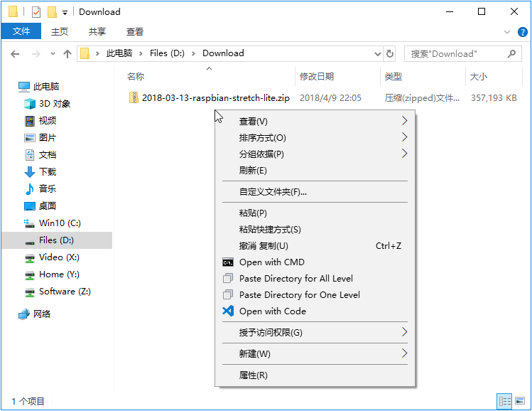Click the refresh icon beside address bar

[x=390, y=53]
